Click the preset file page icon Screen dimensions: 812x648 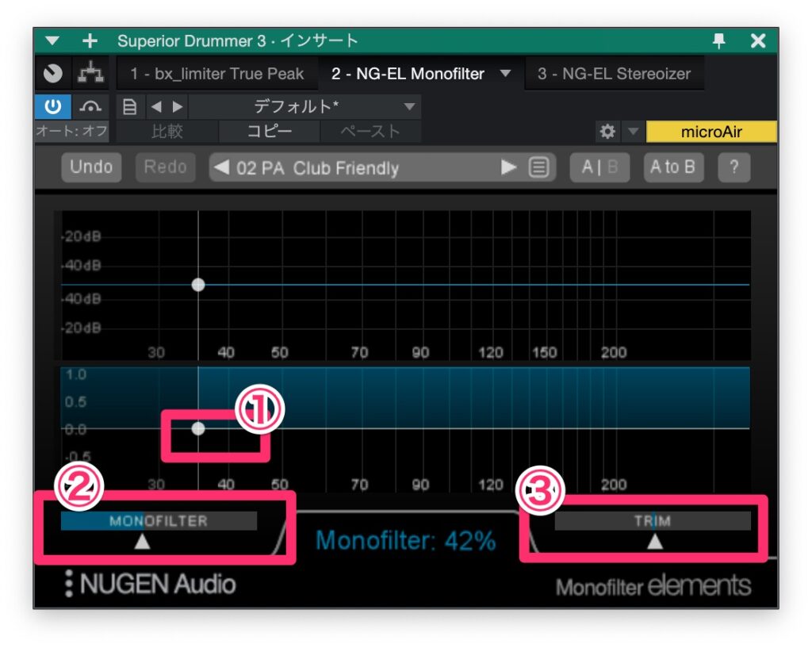[x=130, y=106]
